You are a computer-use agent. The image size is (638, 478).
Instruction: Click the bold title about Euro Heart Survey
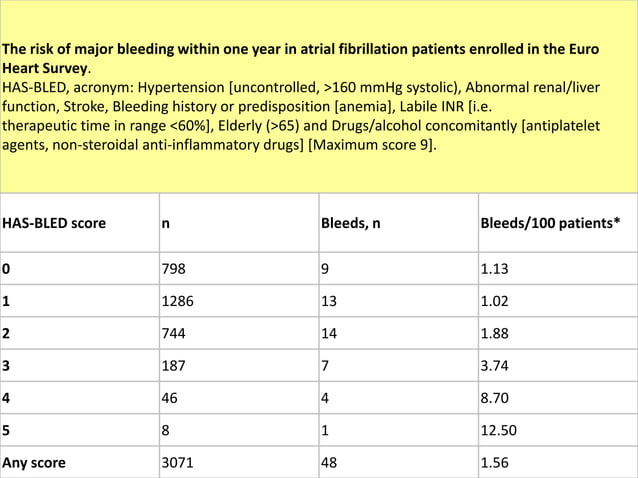(x=300, y=59)
